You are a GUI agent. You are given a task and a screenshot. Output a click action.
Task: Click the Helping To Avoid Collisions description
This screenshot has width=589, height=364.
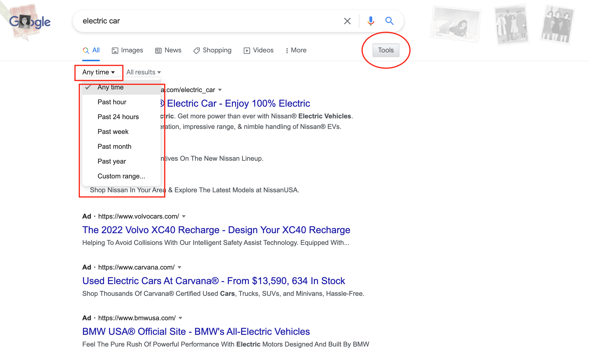tap(216, 243)
